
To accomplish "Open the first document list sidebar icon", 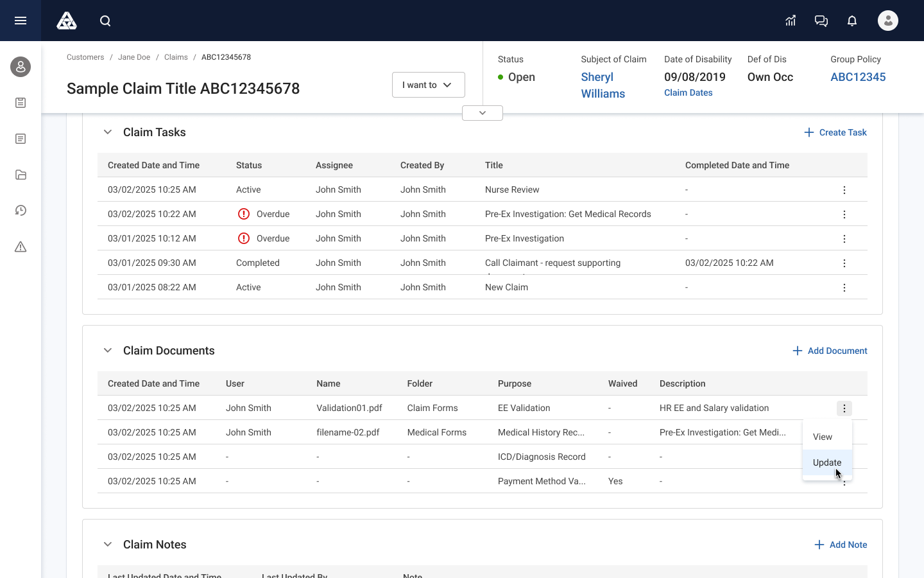I will coord(21,103).
